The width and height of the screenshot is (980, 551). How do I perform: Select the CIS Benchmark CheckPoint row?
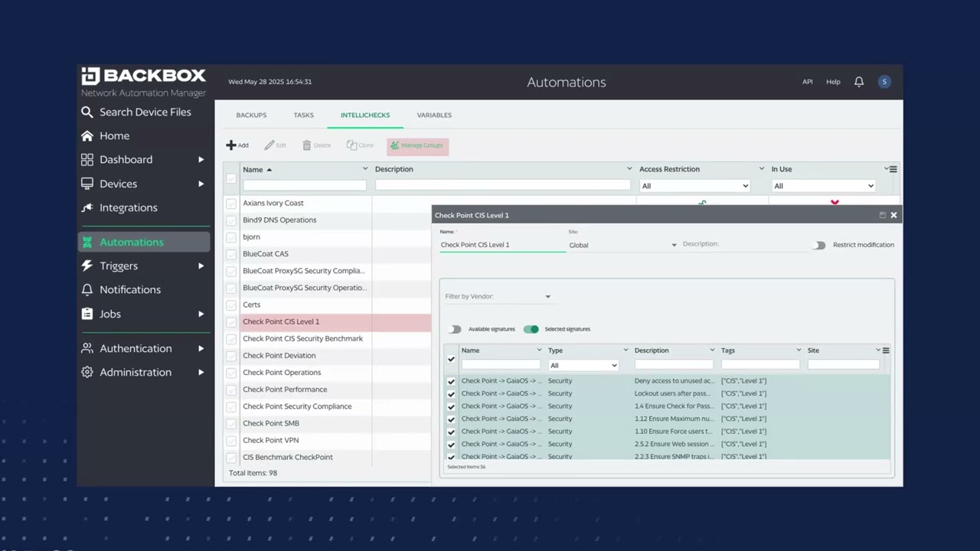coord(288,457)
